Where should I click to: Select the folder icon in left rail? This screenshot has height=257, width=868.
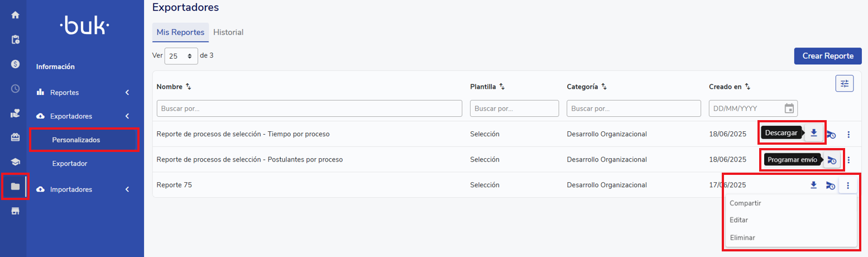coord(16,186)
